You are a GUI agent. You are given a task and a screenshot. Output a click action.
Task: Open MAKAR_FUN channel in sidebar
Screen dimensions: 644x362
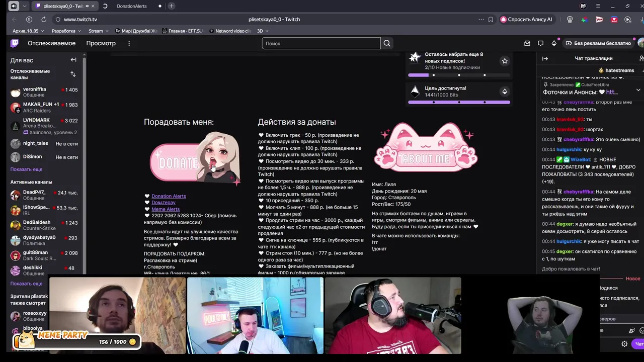click(44, 107)
